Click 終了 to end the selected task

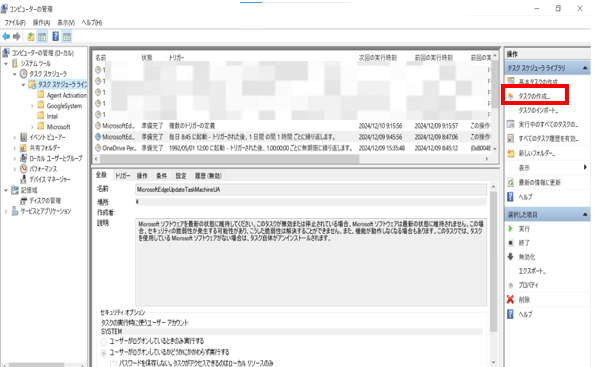524,243
